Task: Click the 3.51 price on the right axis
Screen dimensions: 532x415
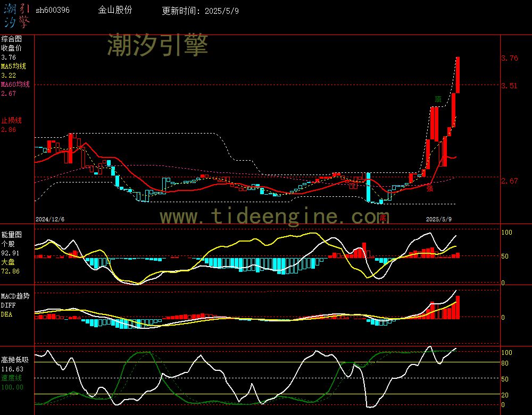Action: pos(509,86)
